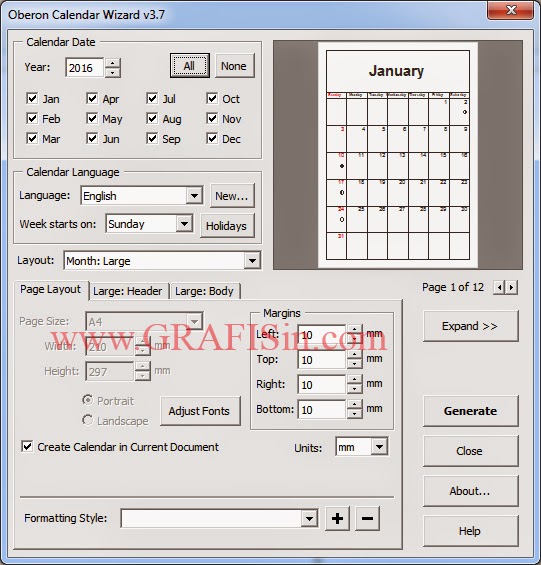
Task: Increase the Year value
Action: [x=113, y=63]
